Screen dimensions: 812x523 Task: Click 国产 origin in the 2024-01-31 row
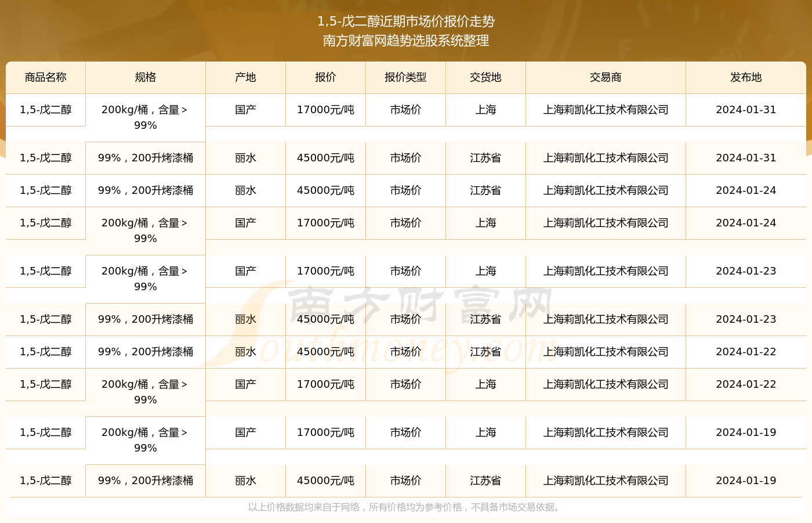245,110
